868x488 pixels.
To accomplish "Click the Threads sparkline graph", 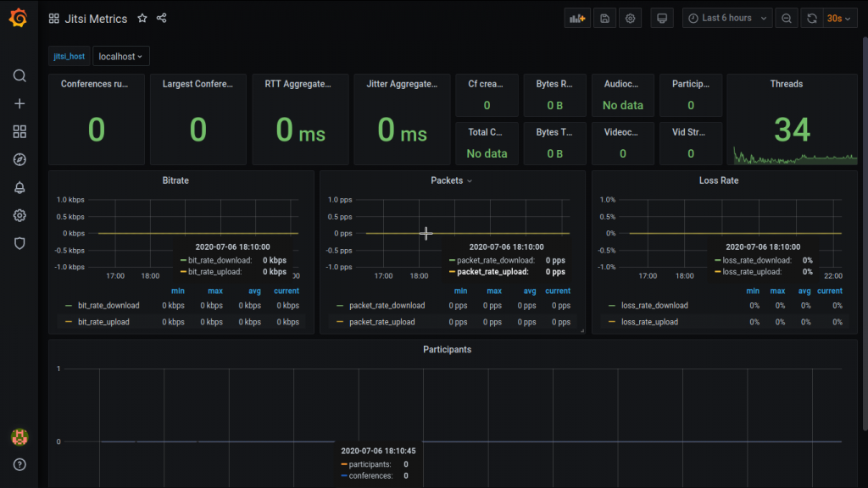I will point(795,157).
